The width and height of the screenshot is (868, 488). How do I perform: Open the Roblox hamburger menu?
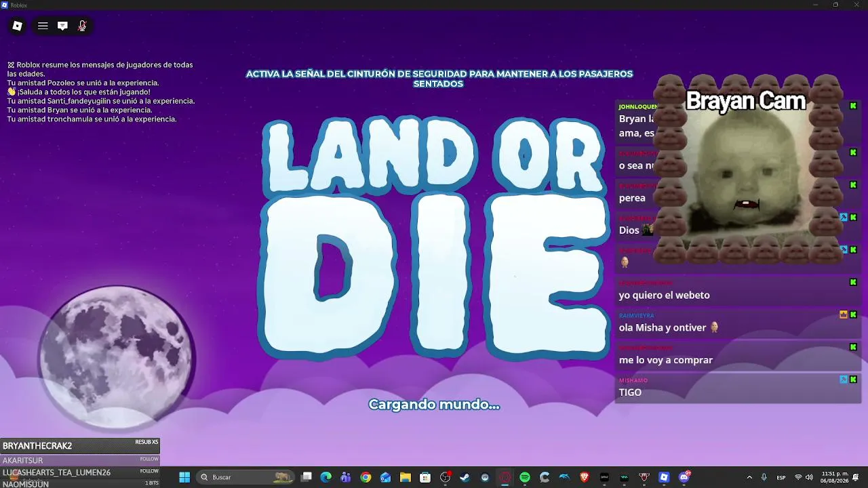(43, 26)
